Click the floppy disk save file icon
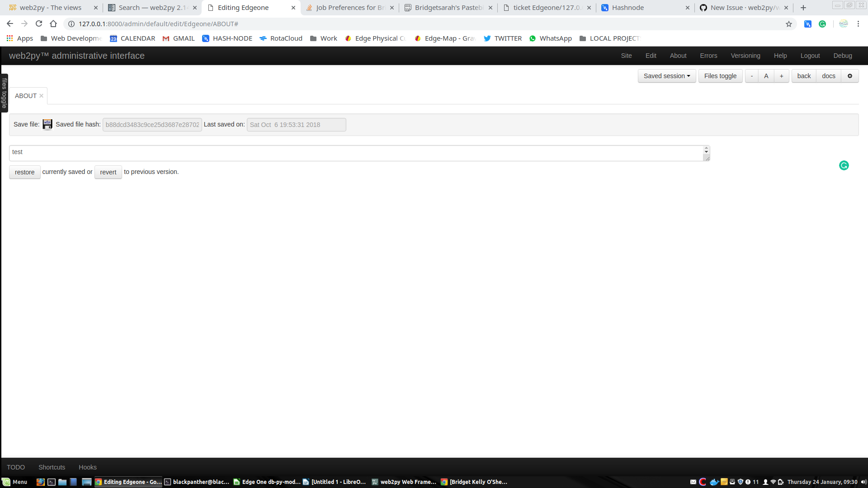Screen dimensions: 868x488 click(47, 125)
